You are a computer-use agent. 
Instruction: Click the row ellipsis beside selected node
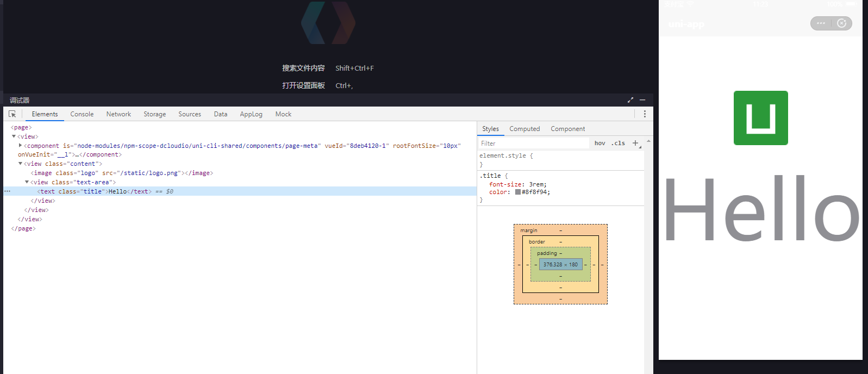(x=7, y=191)
